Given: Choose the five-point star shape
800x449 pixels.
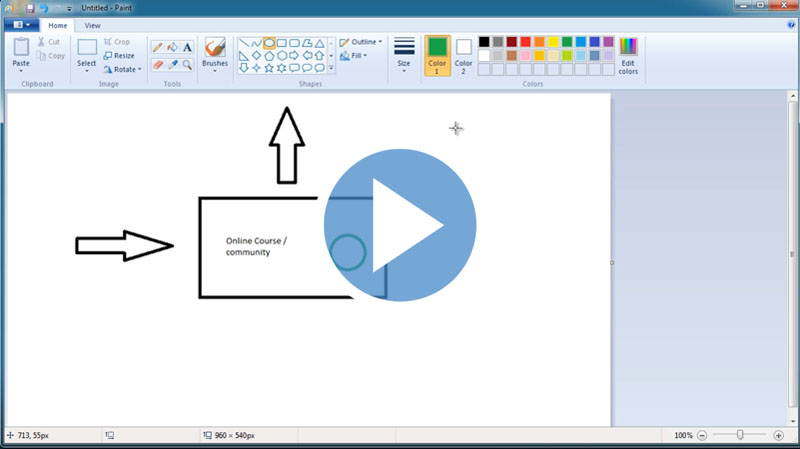Looking at the screenshot, I should pos(269,68).
